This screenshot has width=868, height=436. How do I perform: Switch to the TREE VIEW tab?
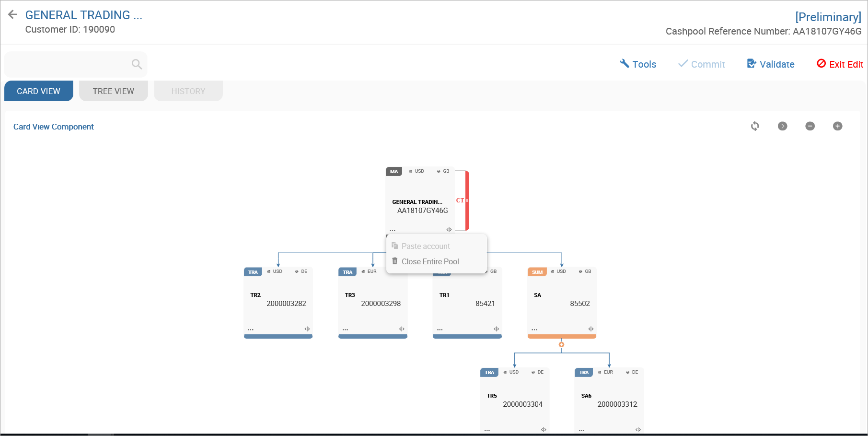tap(114, 91)
